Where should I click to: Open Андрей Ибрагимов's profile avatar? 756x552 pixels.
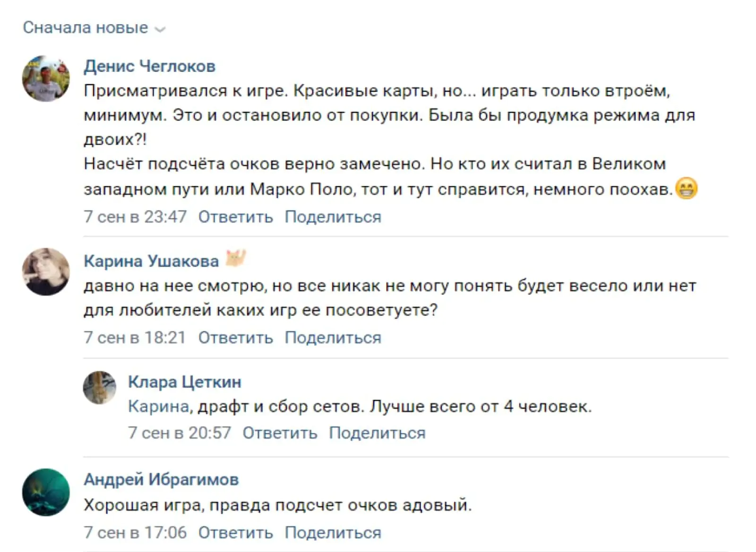[x=46, y=492]
